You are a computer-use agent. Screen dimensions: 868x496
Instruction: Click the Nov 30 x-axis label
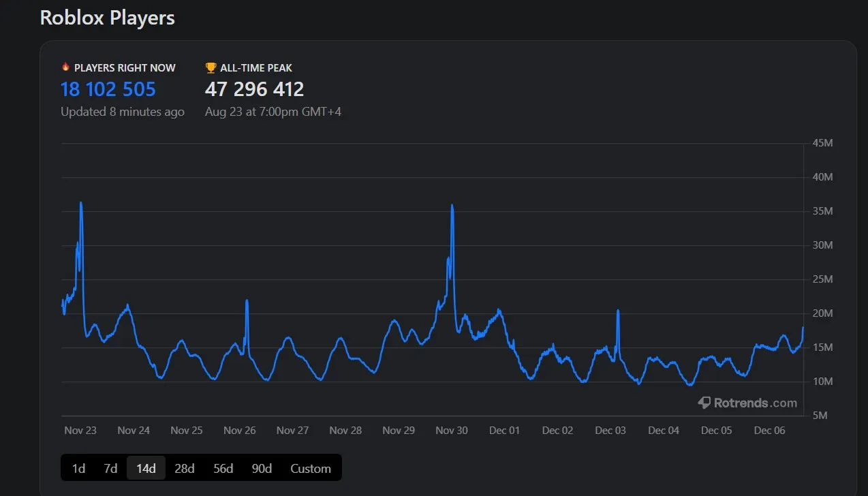coord(452,430)
